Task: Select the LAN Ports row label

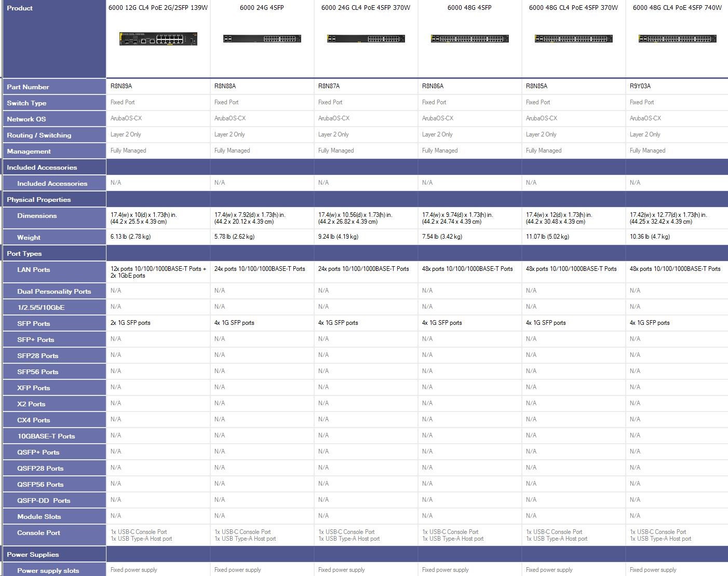Action: (x=34, y=270)
